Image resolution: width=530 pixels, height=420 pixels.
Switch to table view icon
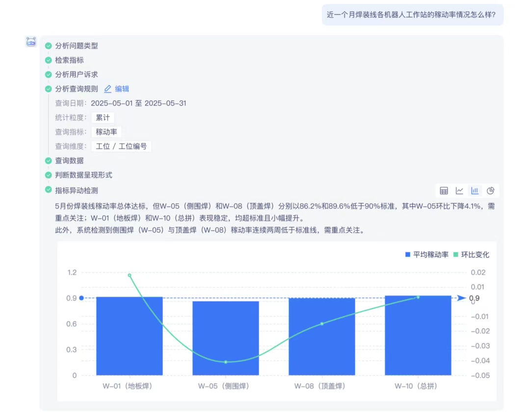click(444, 191)
